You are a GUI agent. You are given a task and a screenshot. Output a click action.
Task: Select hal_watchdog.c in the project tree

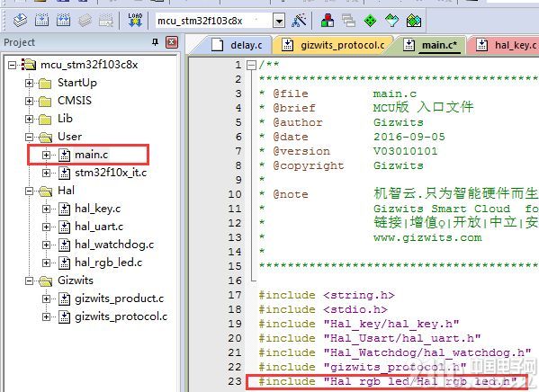(x=114, y=245)
